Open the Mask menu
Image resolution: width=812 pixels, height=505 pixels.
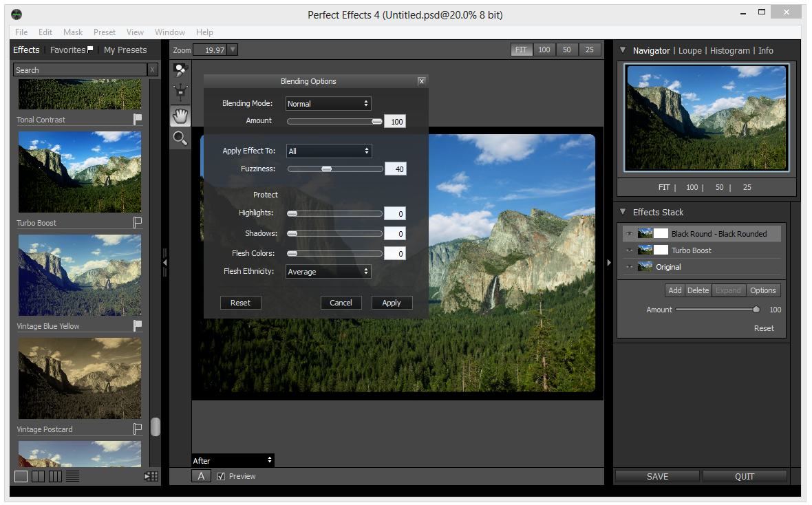(73, 32)
